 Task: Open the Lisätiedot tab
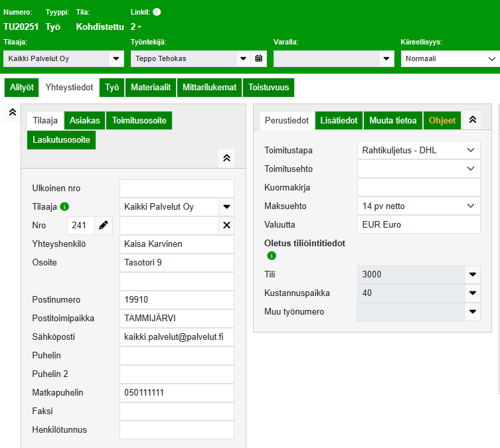click(x=339, y=120)
